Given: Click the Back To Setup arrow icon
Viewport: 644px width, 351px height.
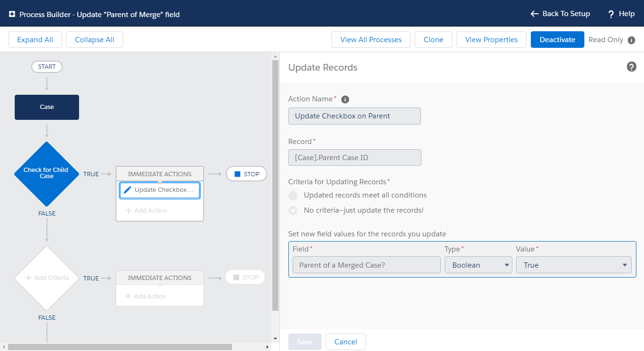Looking at the screenshot, I should pyautogui.click(x=535, y=14).
